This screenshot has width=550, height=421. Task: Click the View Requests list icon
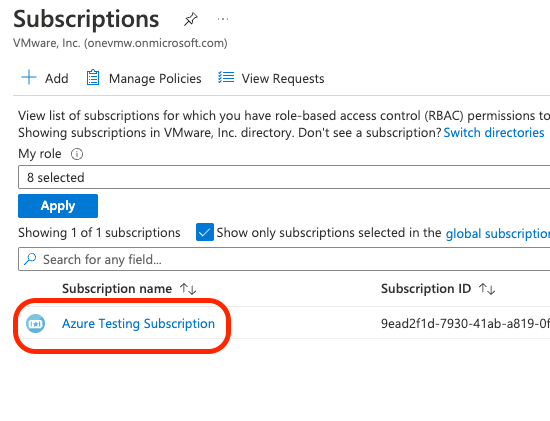click(226, 78)
